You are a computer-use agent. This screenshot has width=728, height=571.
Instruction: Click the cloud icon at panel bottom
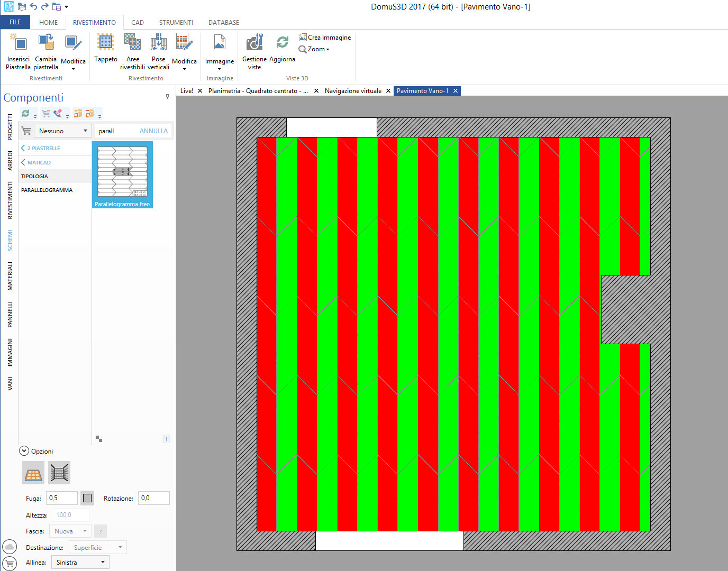(x=10, y=547)
